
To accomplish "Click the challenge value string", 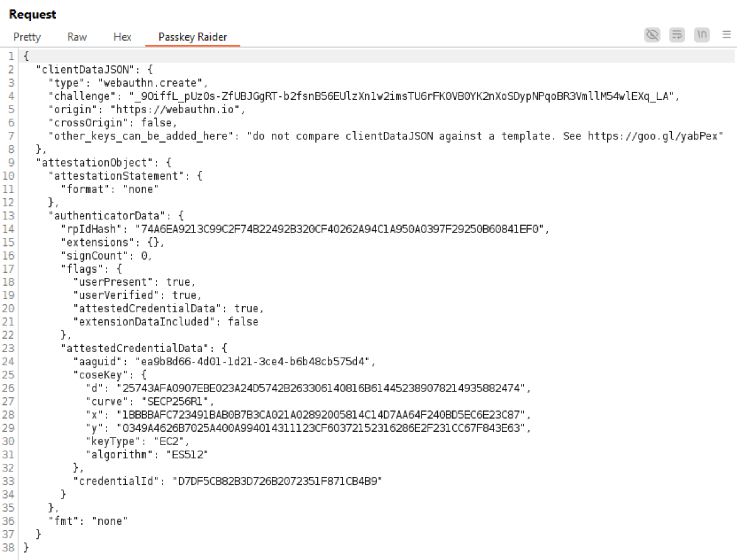I will [x=402, y=96].
